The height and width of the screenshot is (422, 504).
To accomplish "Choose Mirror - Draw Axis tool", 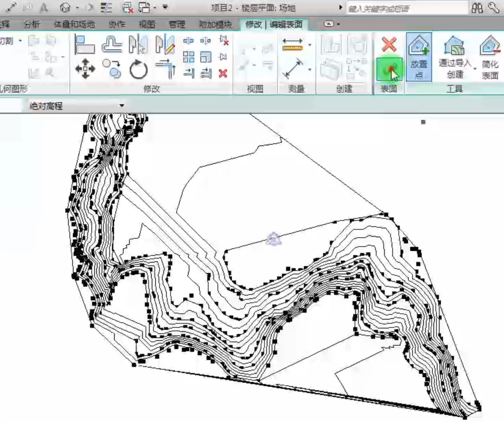I will pos(165,44).
